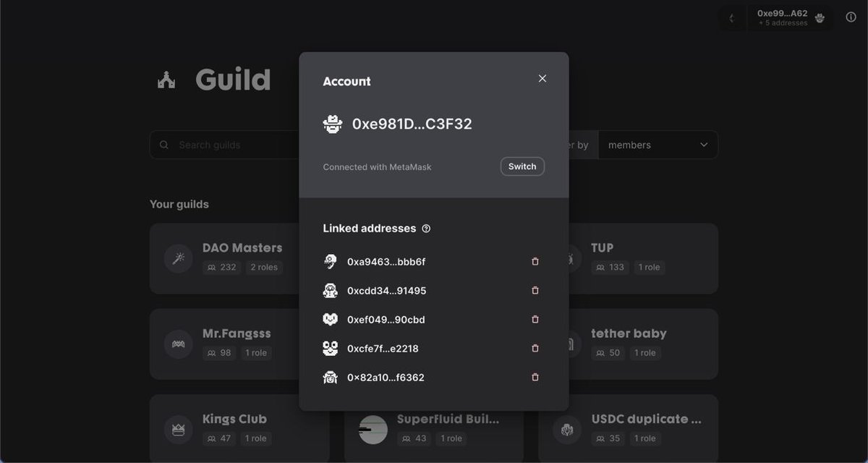The width and height of the screenshot is (868, 463).
Task: Click the Kings Club crown icon
Action: (x=178, y=430)
